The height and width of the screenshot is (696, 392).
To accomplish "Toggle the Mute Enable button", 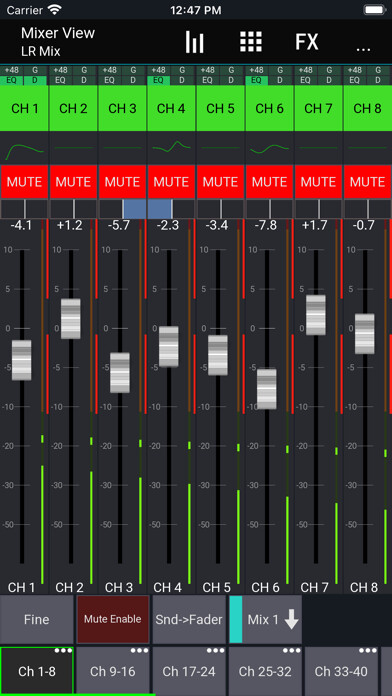I will 113,619.
